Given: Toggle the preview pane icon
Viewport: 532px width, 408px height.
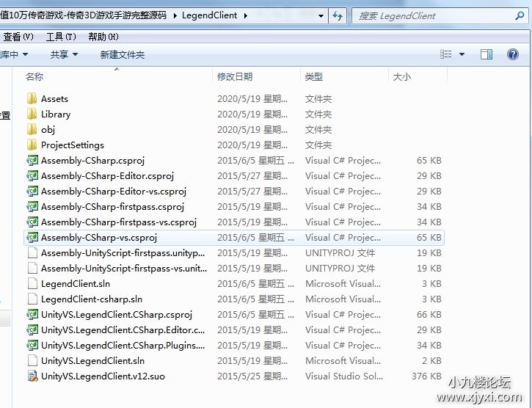Looking at the screenshot, I should click(486, 54).
